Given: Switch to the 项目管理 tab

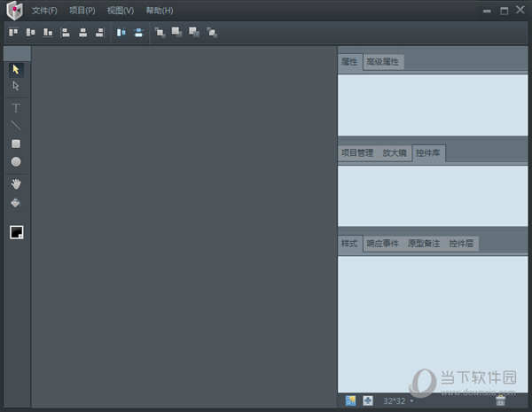Looking at the screenshot, I should [357, 153].
